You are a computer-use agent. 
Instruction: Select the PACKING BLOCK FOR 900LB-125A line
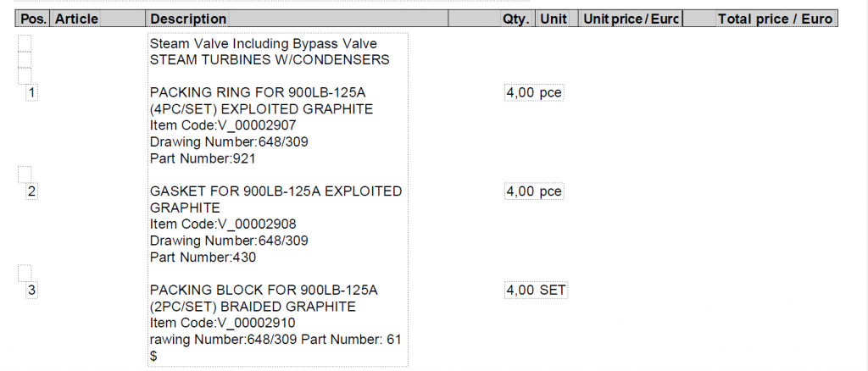click(264, 291)
